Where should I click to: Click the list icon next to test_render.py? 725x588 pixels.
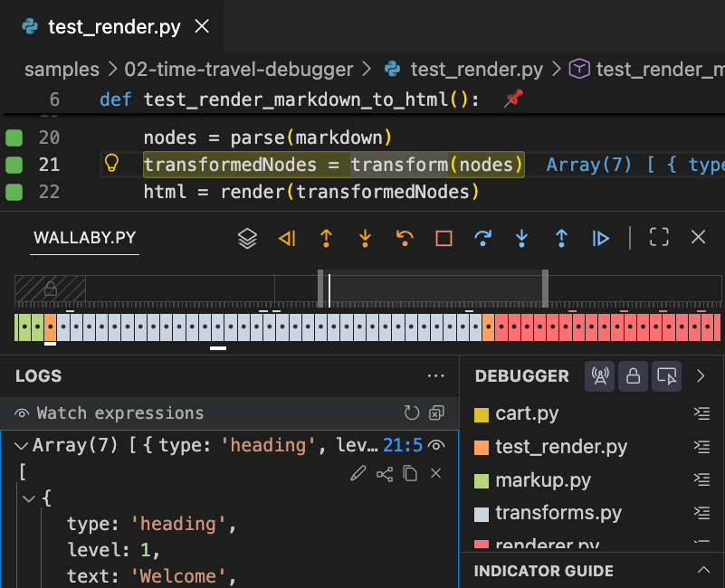[x=701, y=446]
